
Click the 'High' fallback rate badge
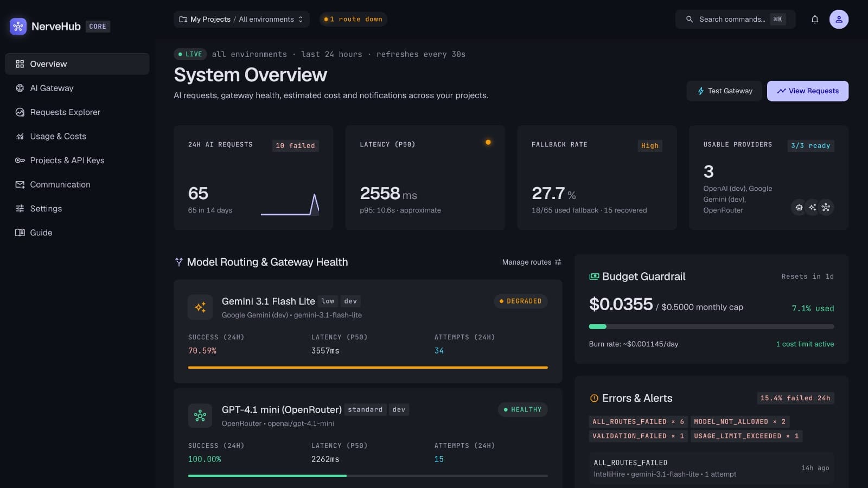point(650,146)
